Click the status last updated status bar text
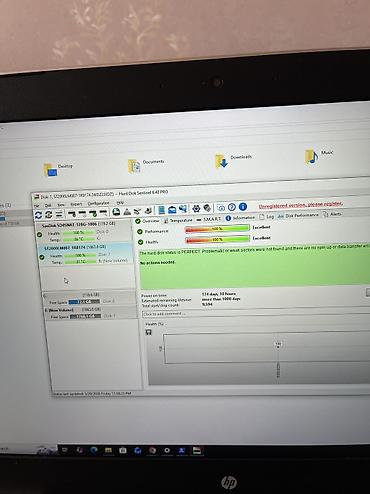Viewport: 370px width, 494px height. (93, 394)
